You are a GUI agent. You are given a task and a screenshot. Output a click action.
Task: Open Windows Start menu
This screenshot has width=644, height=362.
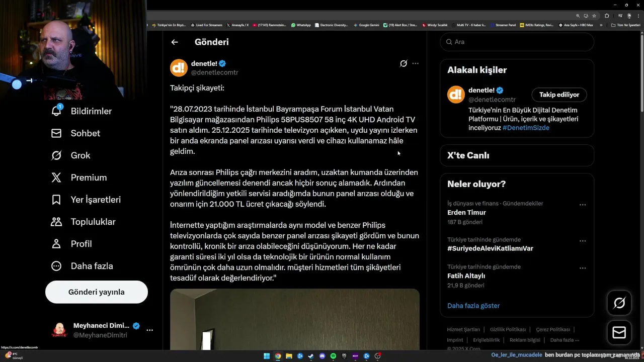pos(267,356)
